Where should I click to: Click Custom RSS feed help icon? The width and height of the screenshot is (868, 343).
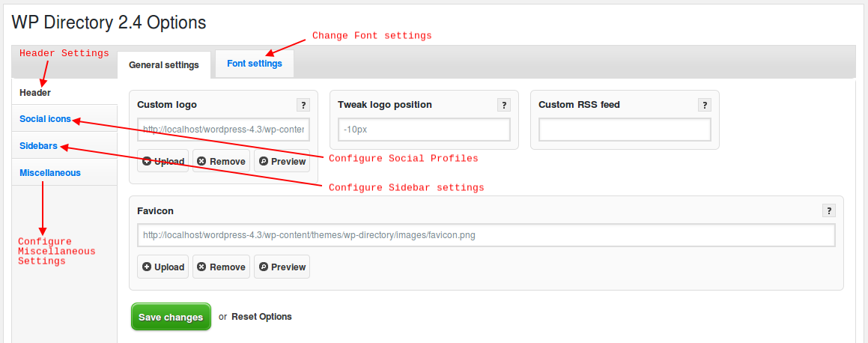(705, 105)
